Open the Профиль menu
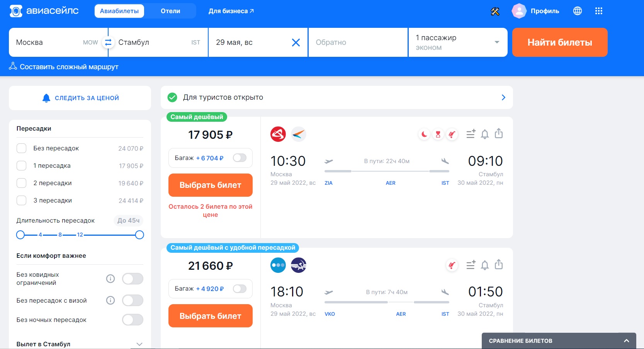Image resolution: width=644 pixels, height=349 pixels. (545, 11)
